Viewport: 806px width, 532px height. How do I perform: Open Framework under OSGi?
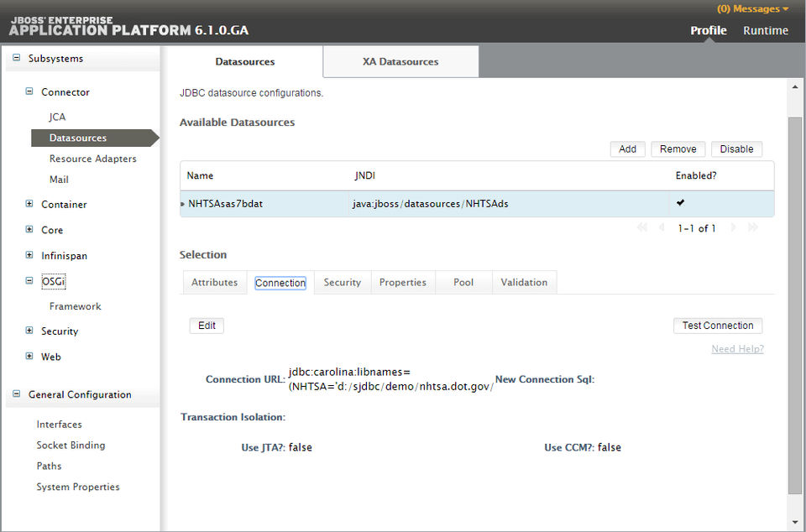75,306
